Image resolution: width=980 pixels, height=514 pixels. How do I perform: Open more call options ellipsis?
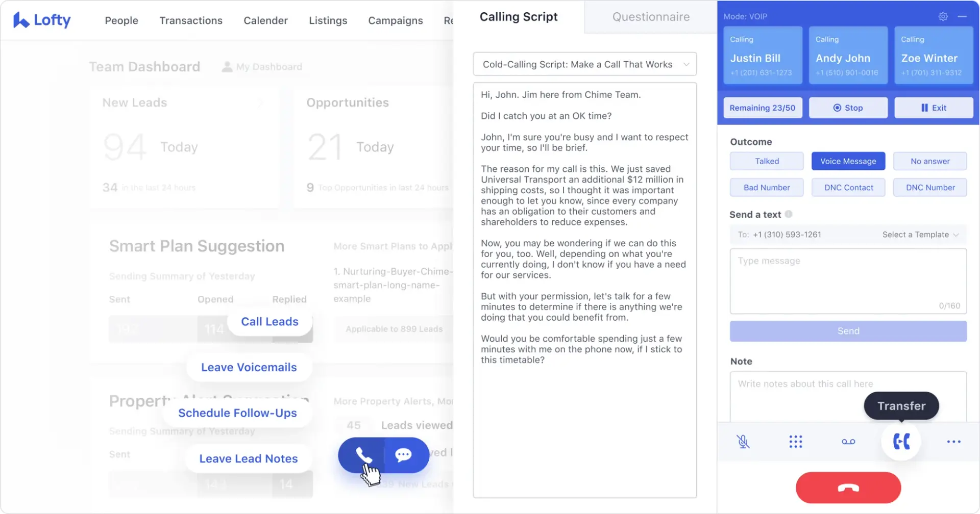(953, 442)
